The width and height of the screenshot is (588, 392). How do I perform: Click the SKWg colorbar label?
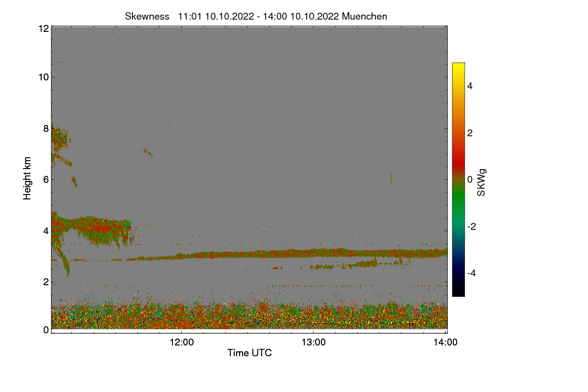coord(482,182)
